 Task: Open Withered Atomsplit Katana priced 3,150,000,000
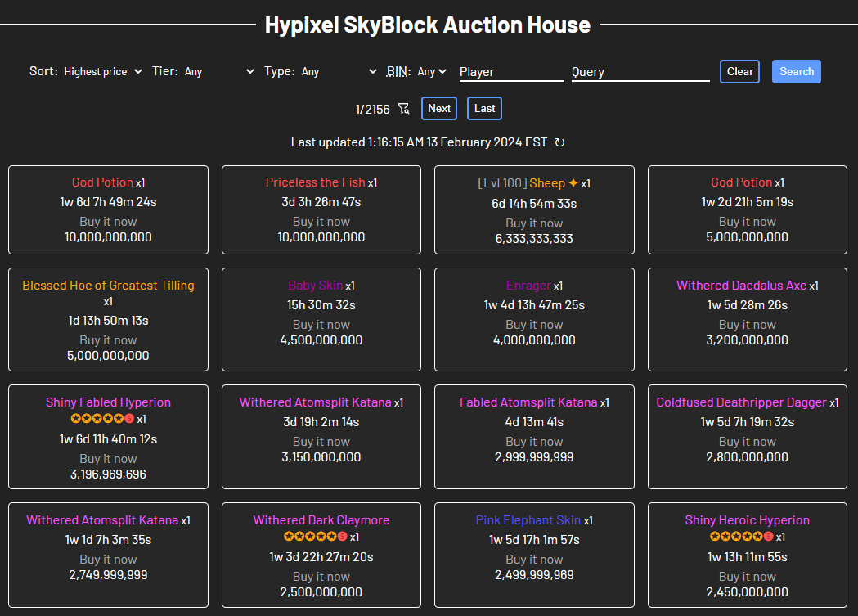(321, 437)
